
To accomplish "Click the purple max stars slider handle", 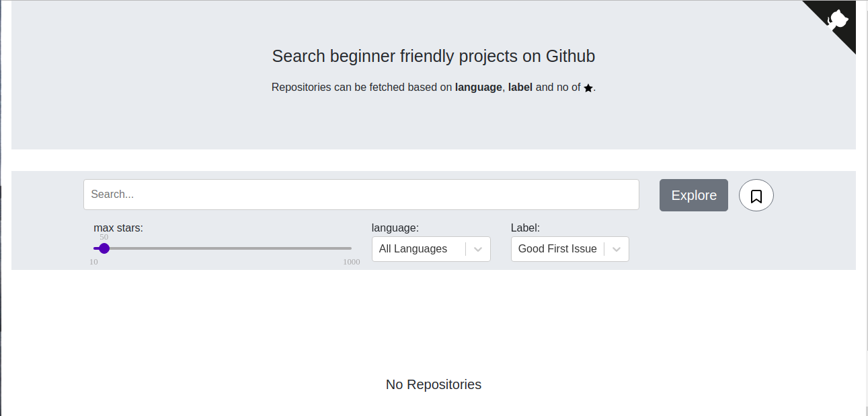I will click(x=104, y=248).
